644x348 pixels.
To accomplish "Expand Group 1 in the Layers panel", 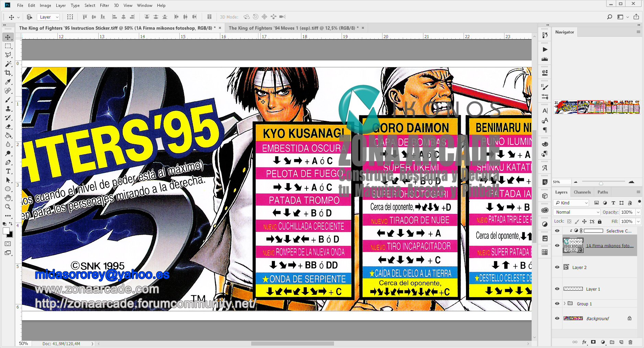I will [x=565, y=304].
